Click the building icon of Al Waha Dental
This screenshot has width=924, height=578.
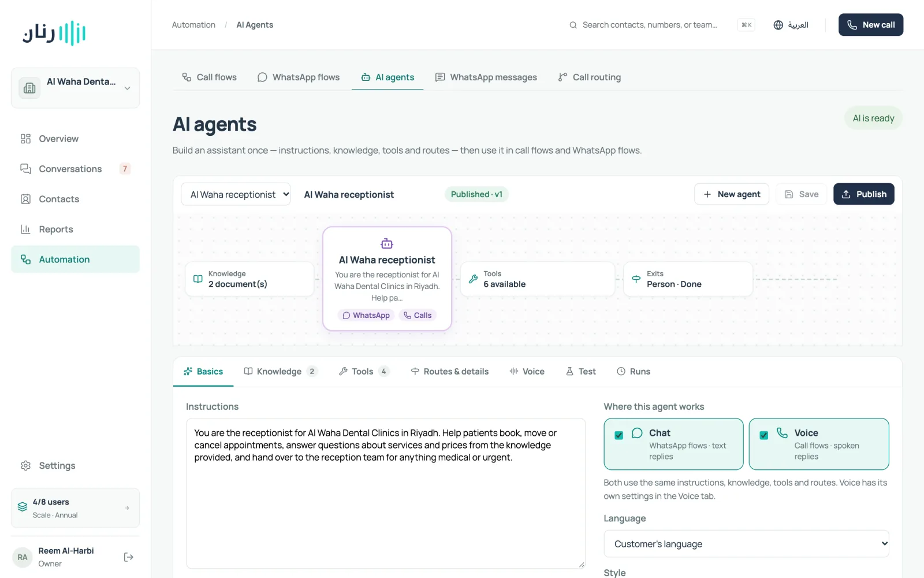(29, 88)
